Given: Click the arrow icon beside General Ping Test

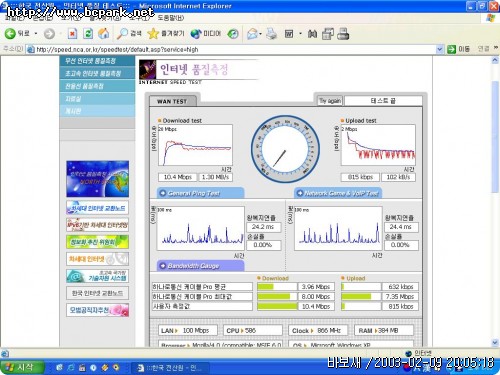Looking at the screenshot, I should point(163,193).
